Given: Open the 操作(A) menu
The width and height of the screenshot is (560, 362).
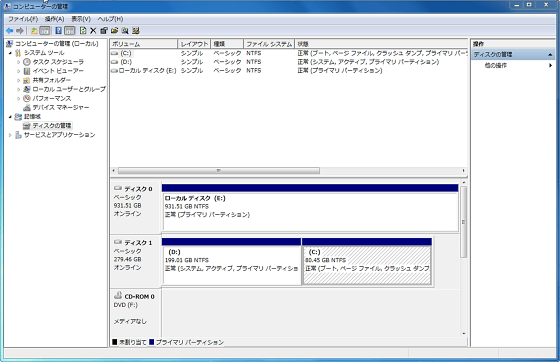Looking at the screenshot, I should click(54, 19).
